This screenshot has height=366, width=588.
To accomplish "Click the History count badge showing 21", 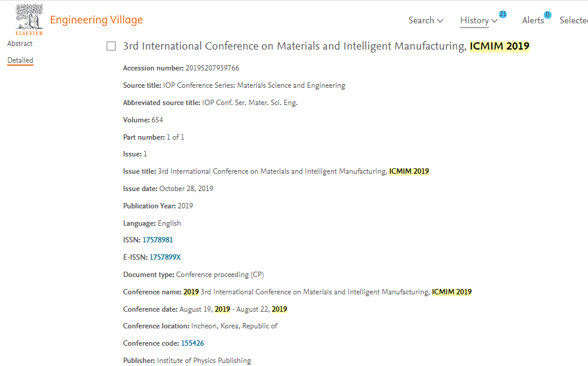I will click(x=503, y=14).
